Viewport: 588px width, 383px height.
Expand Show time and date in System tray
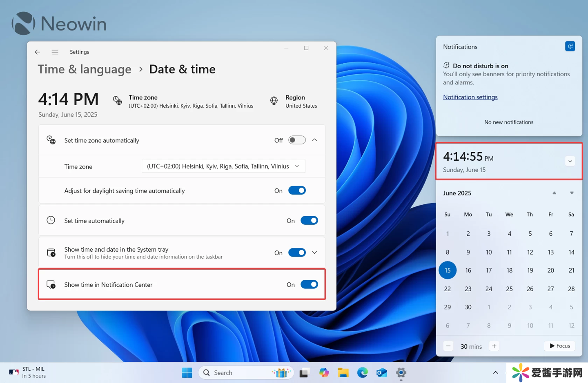coord(314,252)
